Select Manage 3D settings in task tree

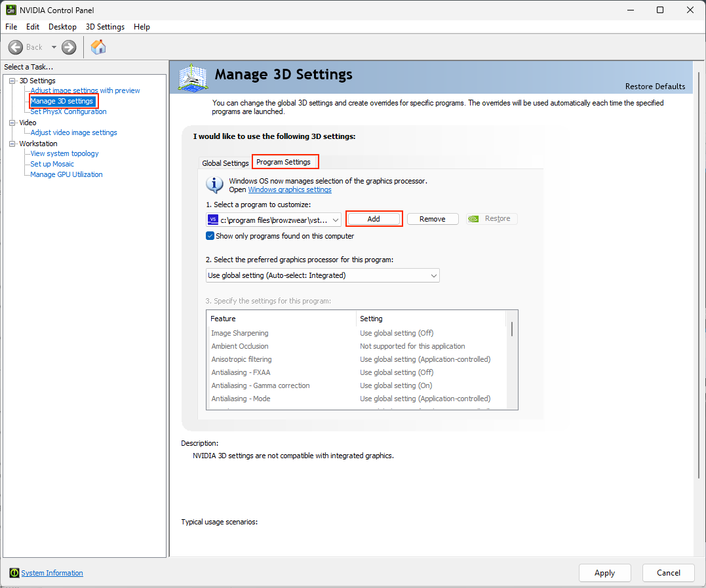(62, 101)
